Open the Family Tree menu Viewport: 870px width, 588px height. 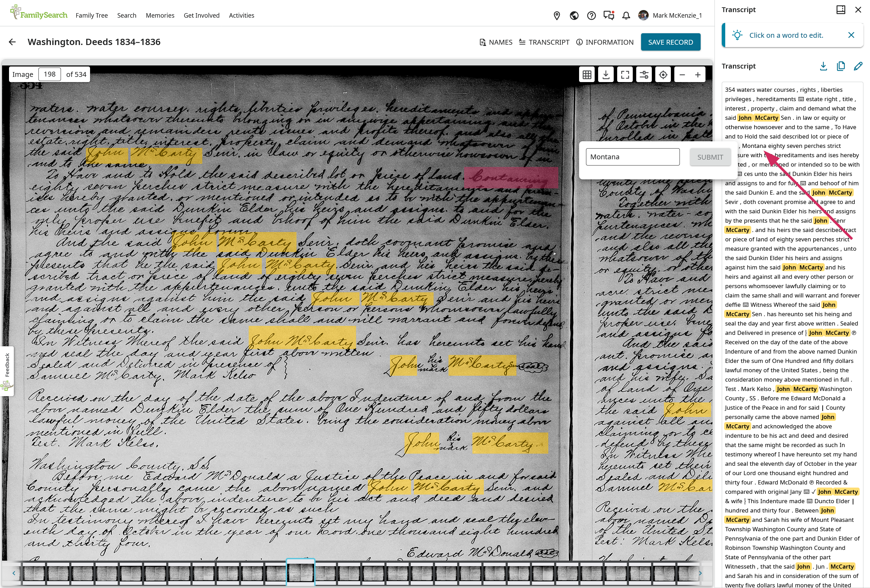[x=92, y=15]
